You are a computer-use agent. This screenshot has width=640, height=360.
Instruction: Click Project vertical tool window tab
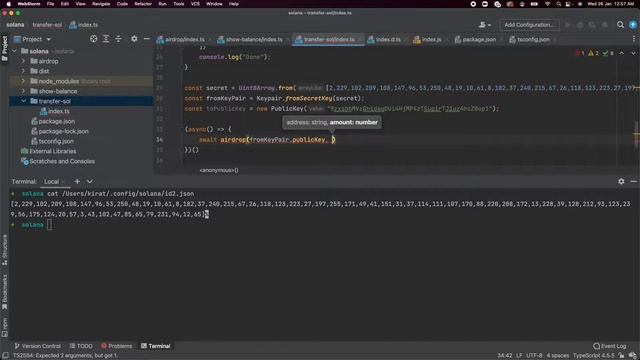4,48
